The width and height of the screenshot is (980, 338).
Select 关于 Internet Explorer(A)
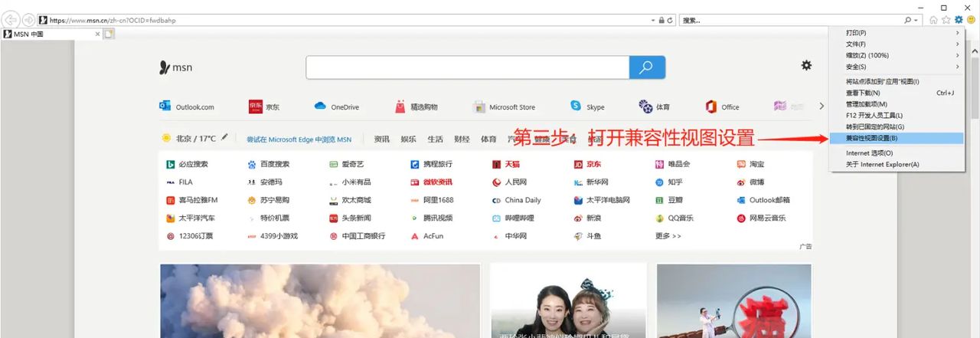coord(897,164)
